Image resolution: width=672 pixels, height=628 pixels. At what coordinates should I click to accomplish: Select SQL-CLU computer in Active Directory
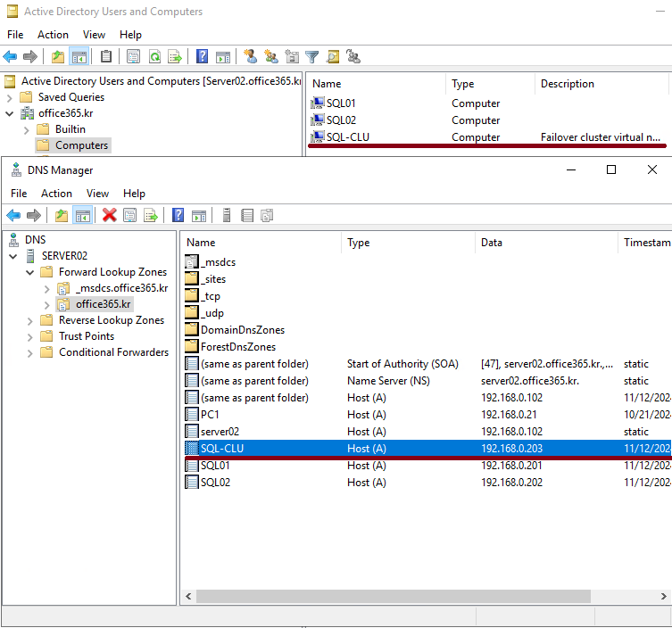click(347, 137)
